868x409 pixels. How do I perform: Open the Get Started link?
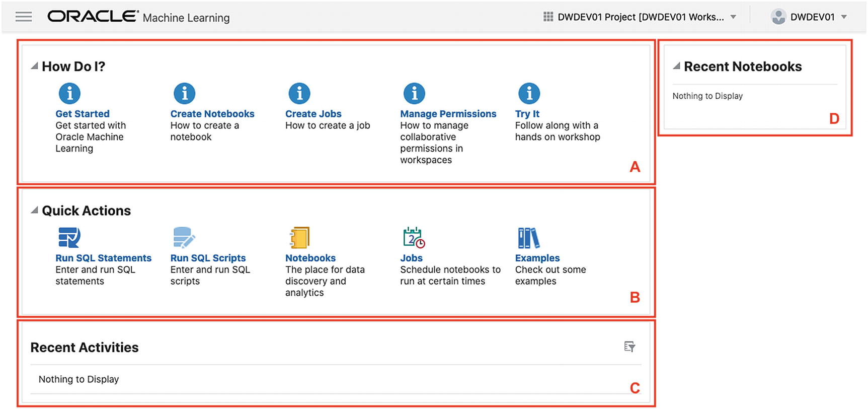(83, 114)
